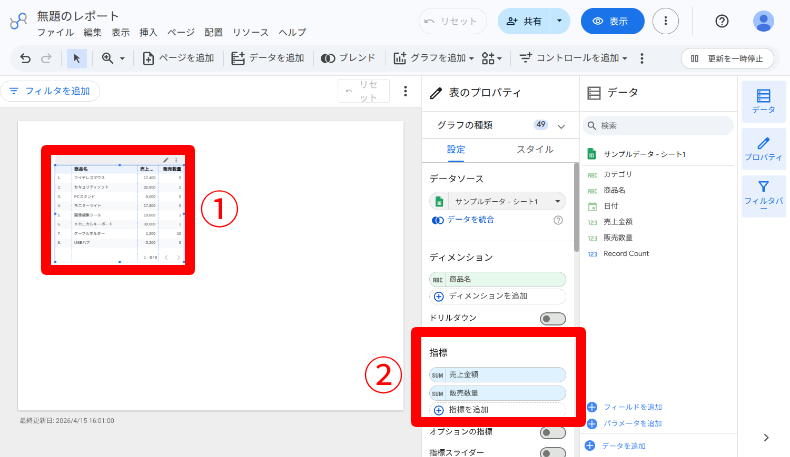Click the toolbar overflow three-dot icon
The width and height of the screenshot is (790, 457).
641,58
